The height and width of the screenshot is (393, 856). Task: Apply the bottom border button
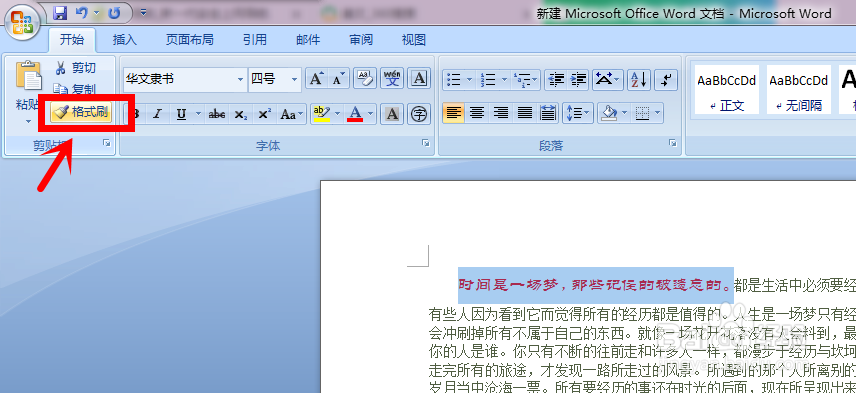pyautogui.click(x=643, y=114)
